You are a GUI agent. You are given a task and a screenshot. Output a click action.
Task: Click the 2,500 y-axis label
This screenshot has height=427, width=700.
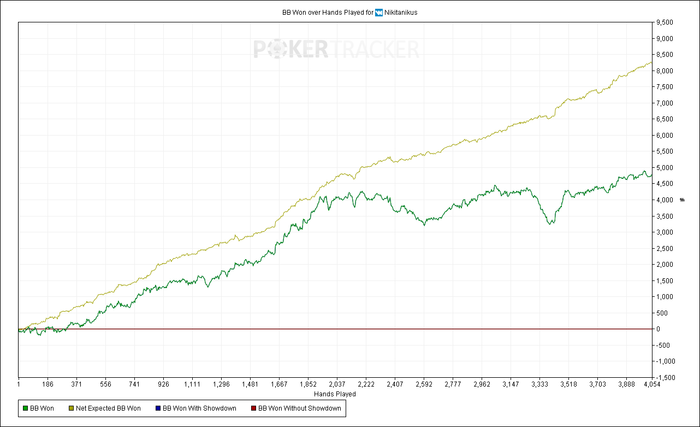pyautogui.click(x=665, y=249)
